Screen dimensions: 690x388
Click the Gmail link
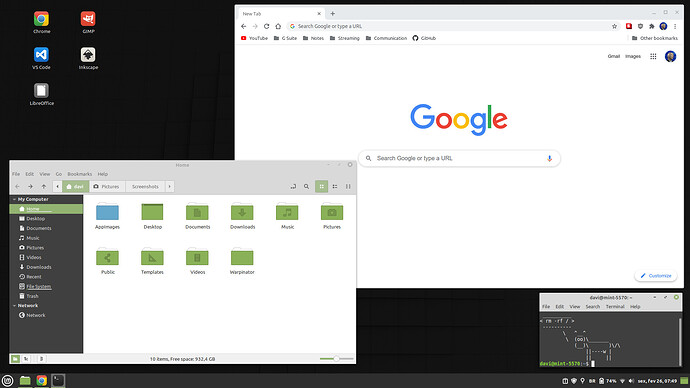click(613, 56)
